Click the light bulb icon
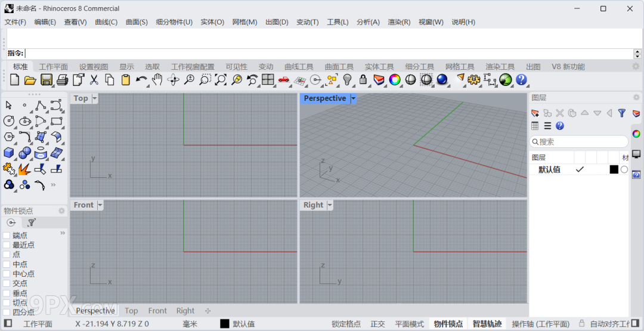The height and width of the screenshot is (331, 644). [348, 80]
